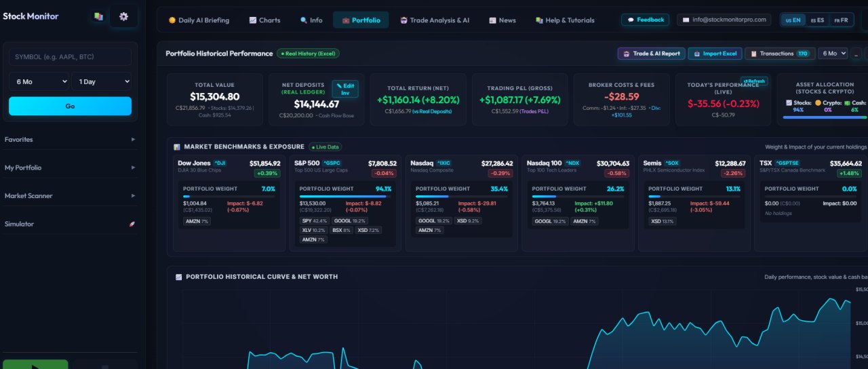The width and height of the screenshot is (868, 369).
Task: Open the sidebar 6 Mo period dropdown
Action: tap(39, 81)
